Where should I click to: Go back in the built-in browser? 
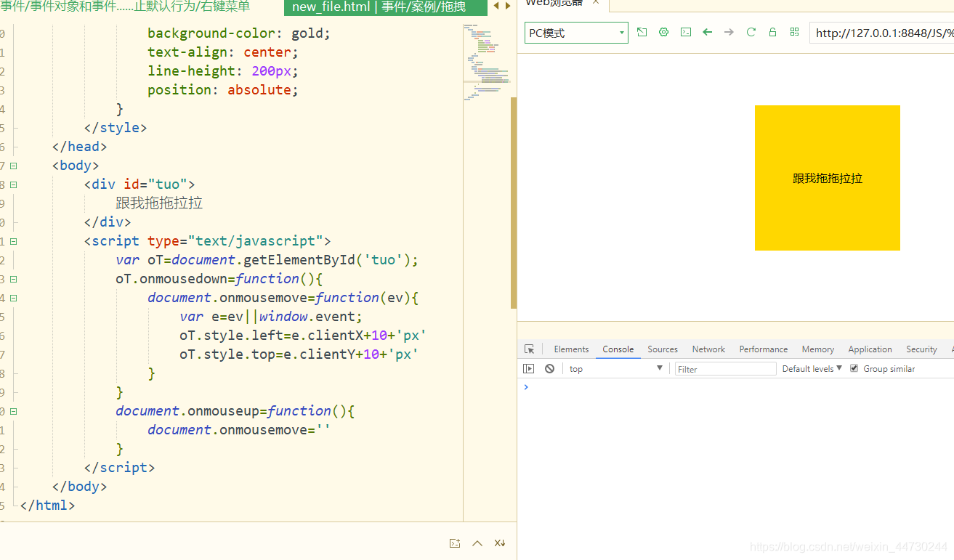(707, 32)
